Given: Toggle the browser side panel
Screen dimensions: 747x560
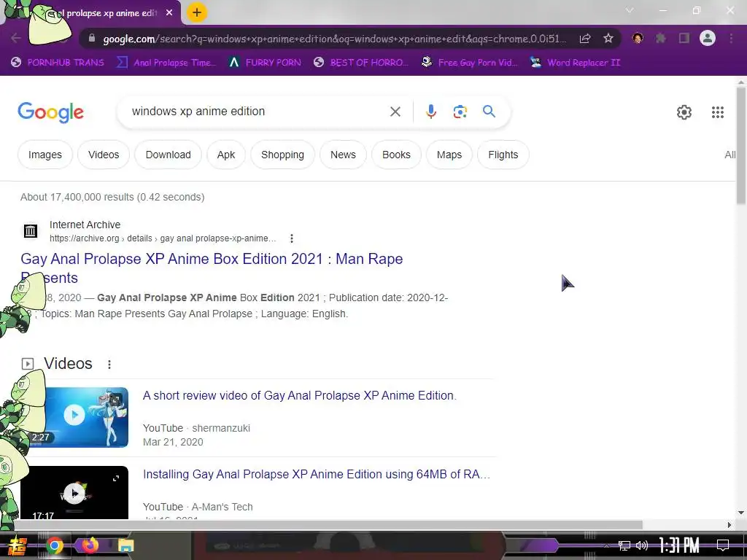Looking at the screenshot, I should (x=684, y=38).
